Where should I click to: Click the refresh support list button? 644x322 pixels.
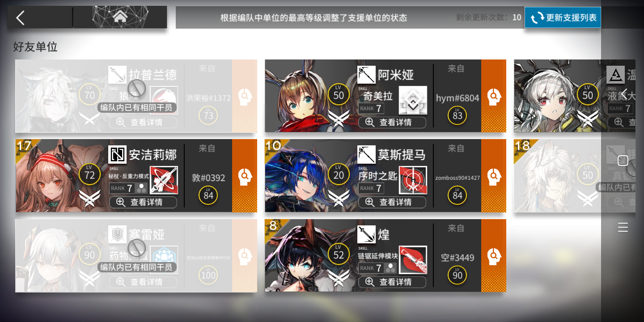click(x=563, y=17)
